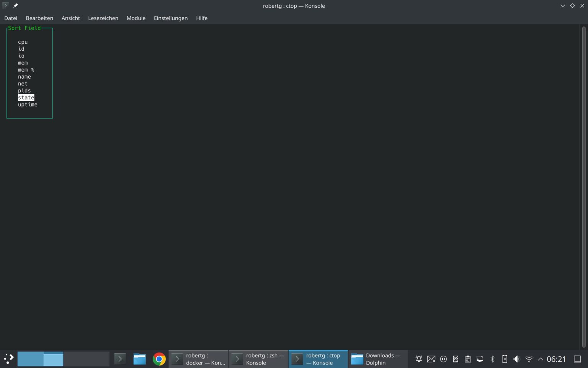Open the Lesezeichen menu
Screen dimensions: 588x368
103,18
